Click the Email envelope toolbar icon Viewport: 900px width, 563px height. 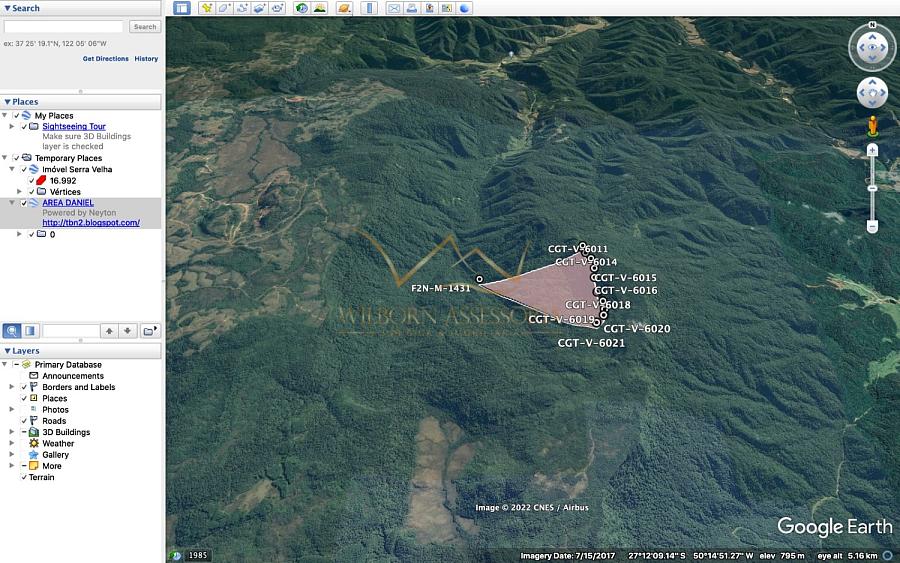(394, 8)
